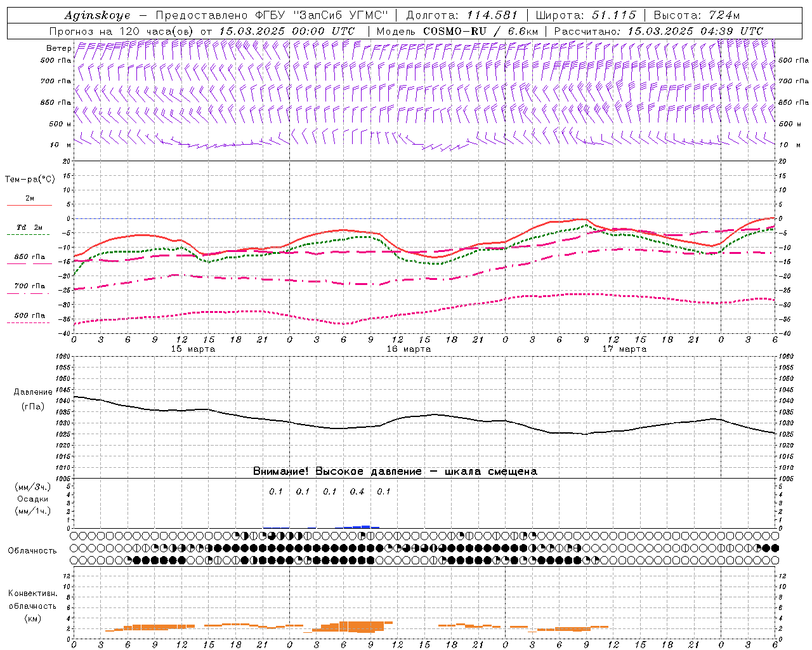The height and width of the screenshot is (650, 812).
Task: Click the Высота: 724м header field
Action: pyautogui.click(x=697, y=15)
